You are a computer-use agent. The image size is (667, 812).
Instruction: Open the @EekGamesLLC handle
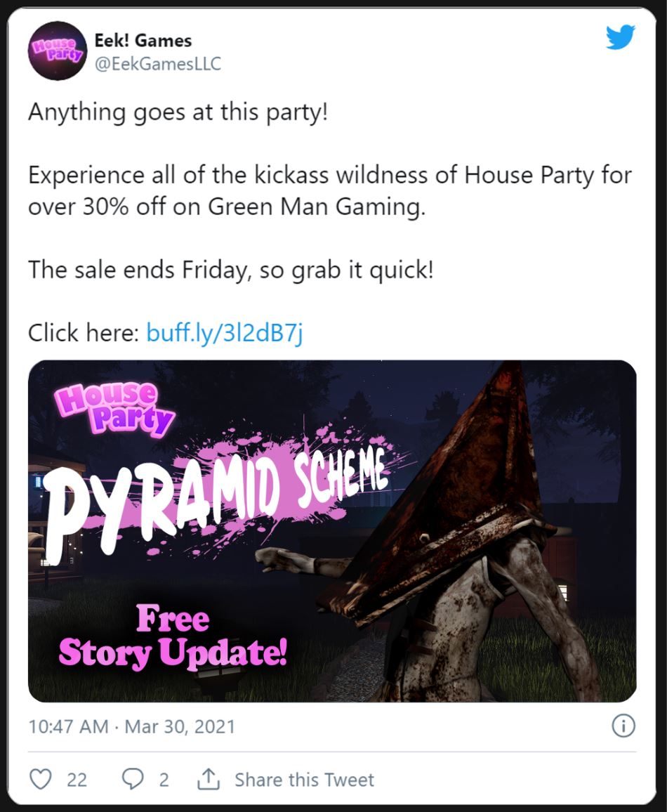pyautogui.click(x=158, y=64)
